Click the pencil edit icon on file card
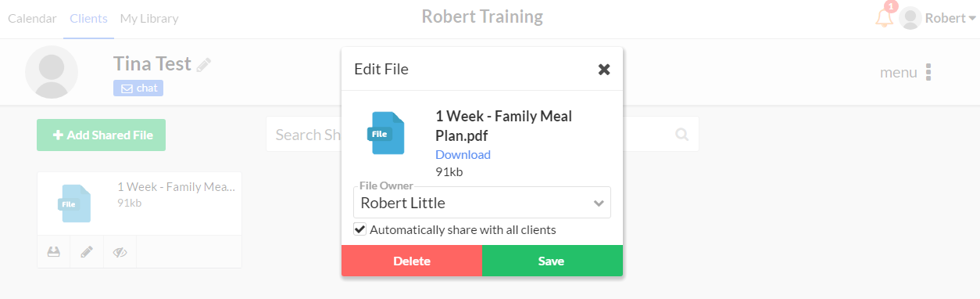980x299 pixels. [x=87, y=252]
